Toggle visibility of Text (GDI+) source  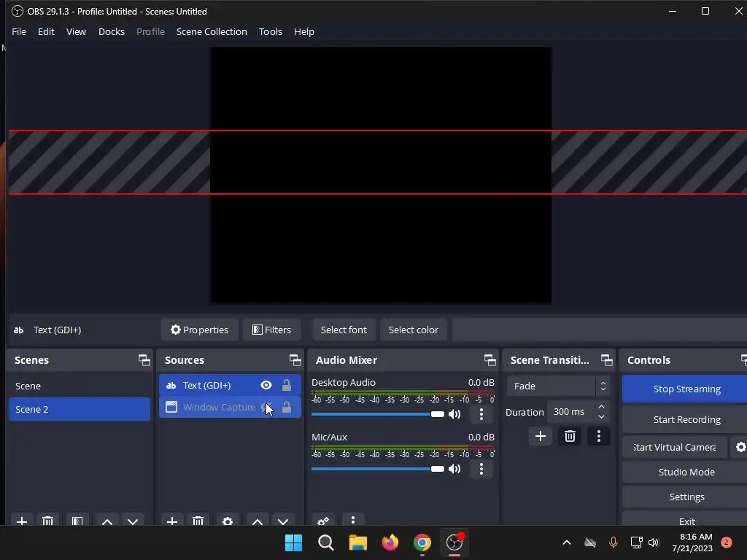(266, 385)
